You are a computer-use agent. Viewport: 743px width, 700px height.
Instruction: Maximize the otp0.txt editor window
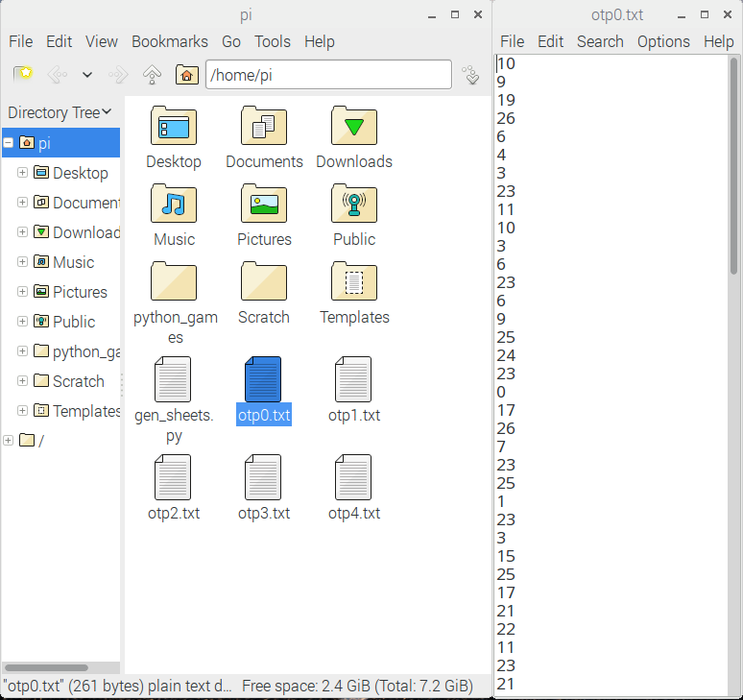coord(705,14)
